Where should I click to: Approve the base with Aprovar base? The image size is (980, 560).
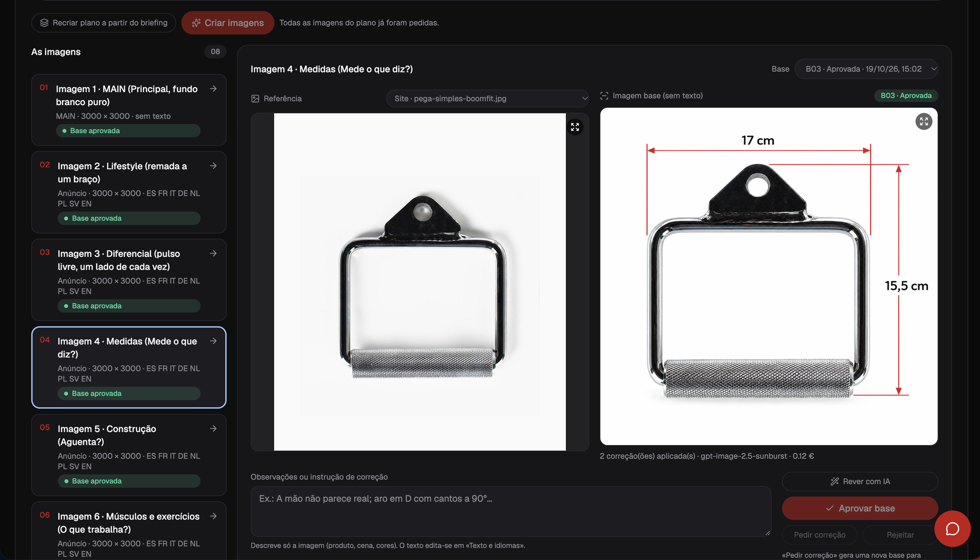860,509
